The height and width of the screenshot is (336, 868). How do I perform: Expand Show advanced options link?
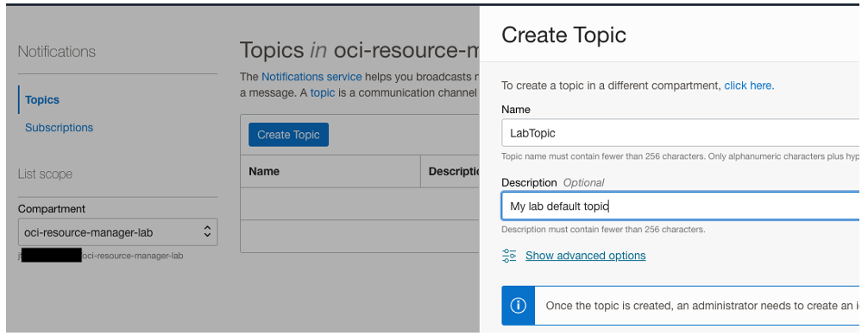[585, 256]
